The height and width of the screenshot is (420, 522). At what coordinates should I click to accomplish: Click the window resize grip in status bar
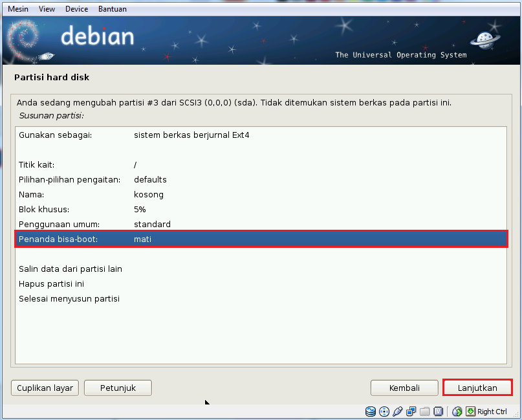click(x=516, y=414)
